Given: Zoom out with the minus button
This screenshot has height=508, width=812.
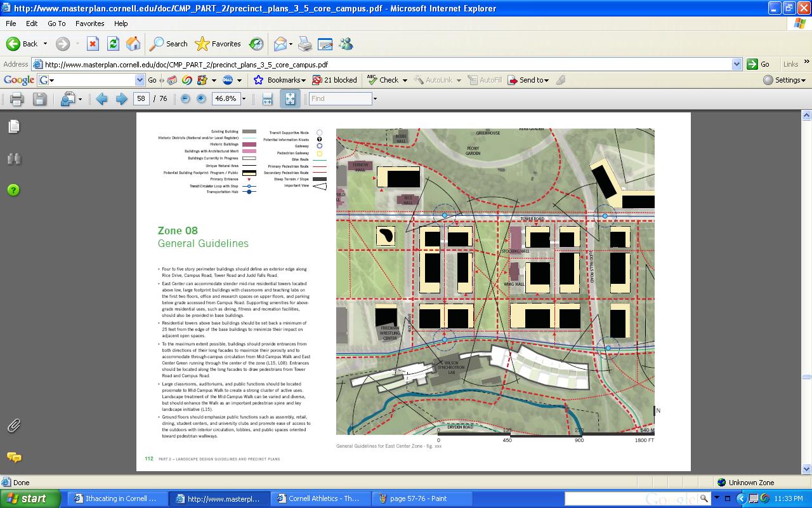Looking at the screenshot, I should (x=185, y=99).
